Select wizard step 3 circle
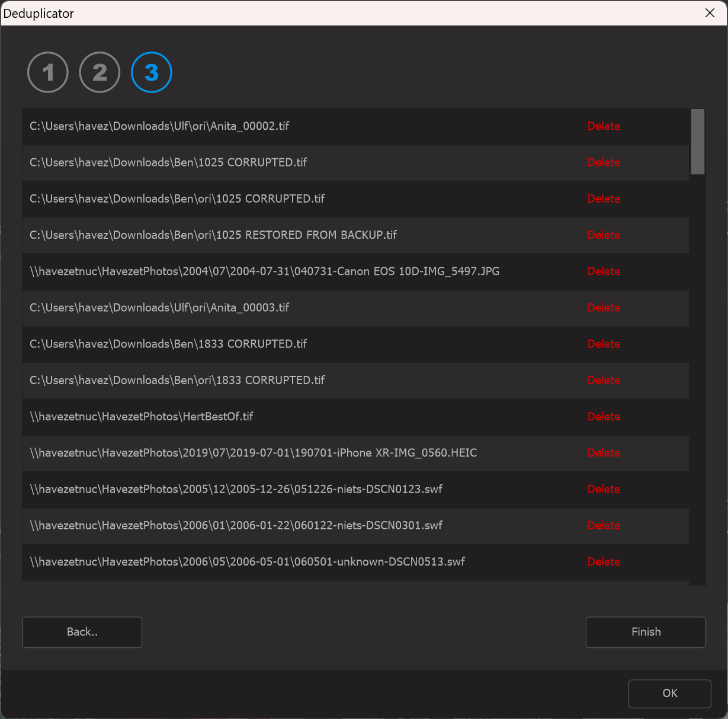This screenshot has width=728, height=719. [x=152, y=72]
